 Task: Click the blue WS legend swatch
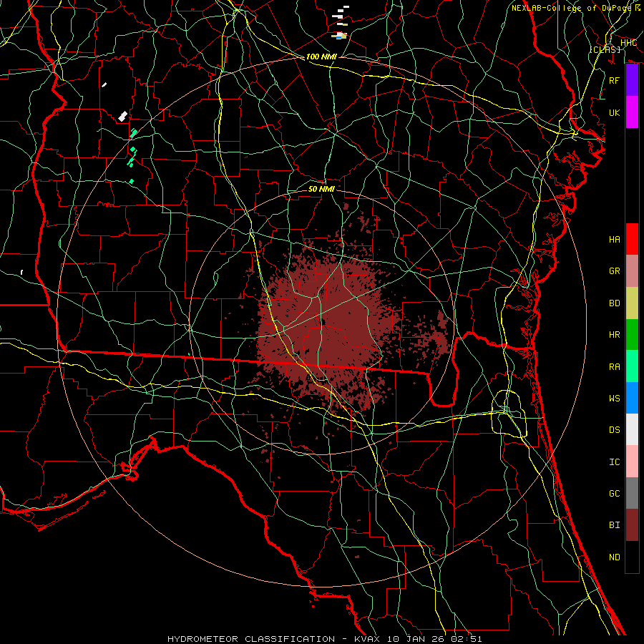click(x=632, y=398)
